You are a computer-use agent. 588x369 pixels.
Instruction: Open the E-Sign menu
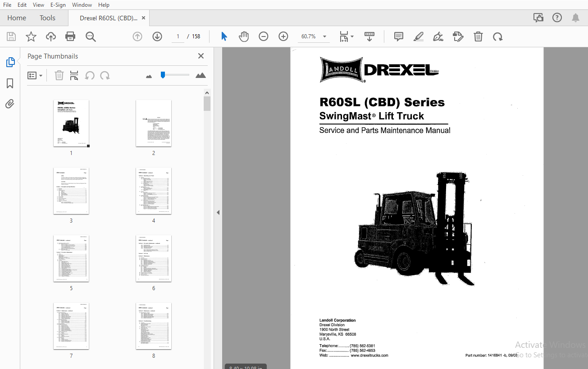[x=58, y=5]
